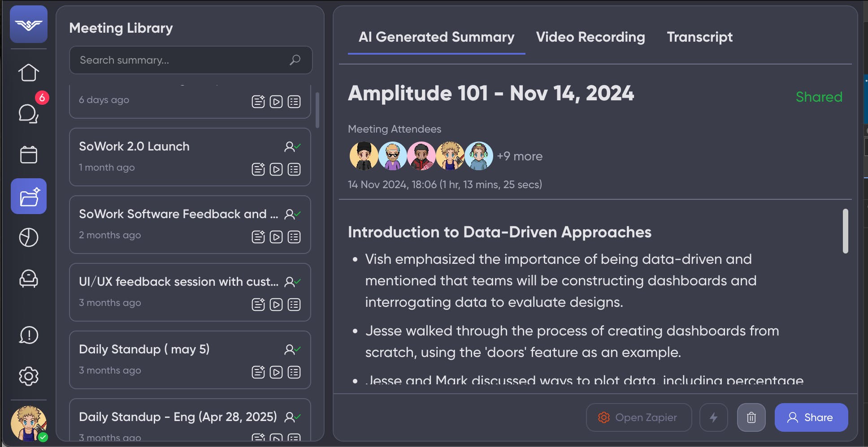Image resolution: width=868 pixels, height=447 pixels.
Task: Open the Home sidebar icon
Action: [29, 73]
